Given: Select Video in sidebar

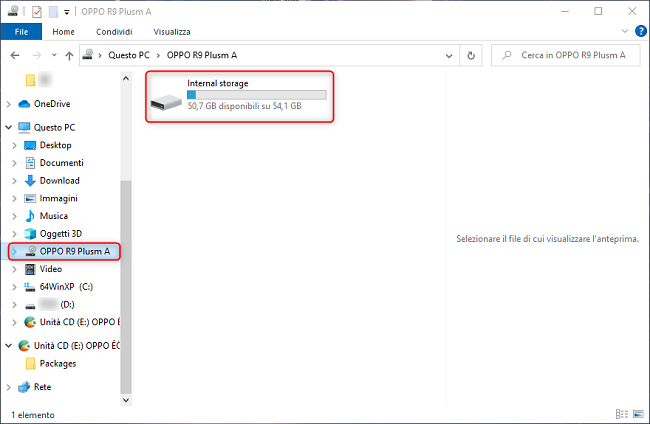Looking at the screenshot, I should 51,269.
